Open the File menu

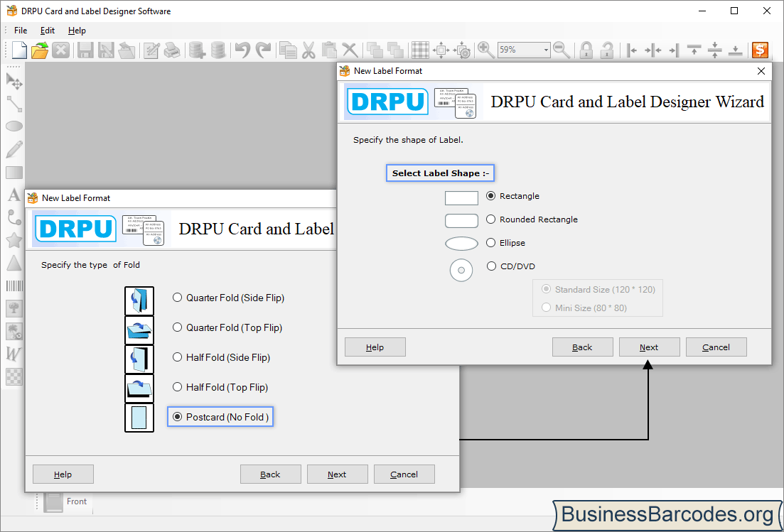(x=21, y=31)
